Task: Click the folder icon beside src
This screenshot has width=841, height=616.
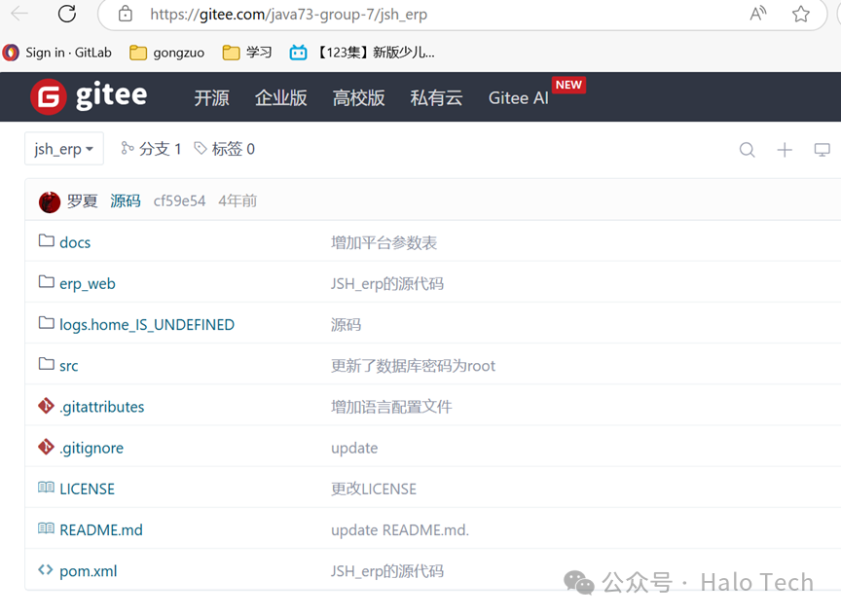Action: pos(46,364)
